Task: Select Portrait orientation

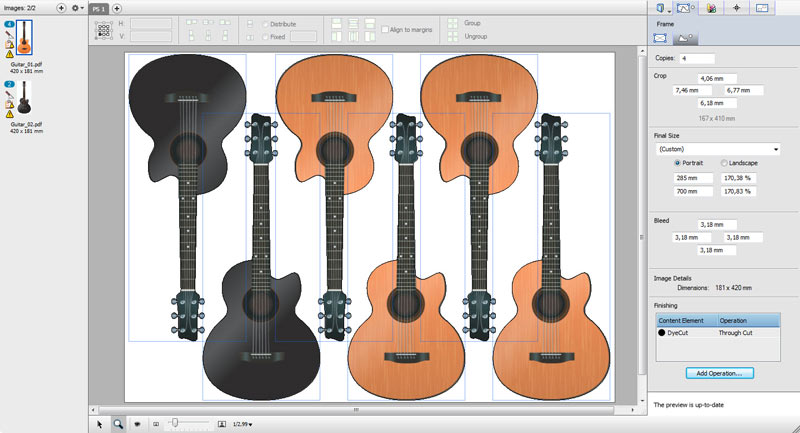Action: click(678, 163)
